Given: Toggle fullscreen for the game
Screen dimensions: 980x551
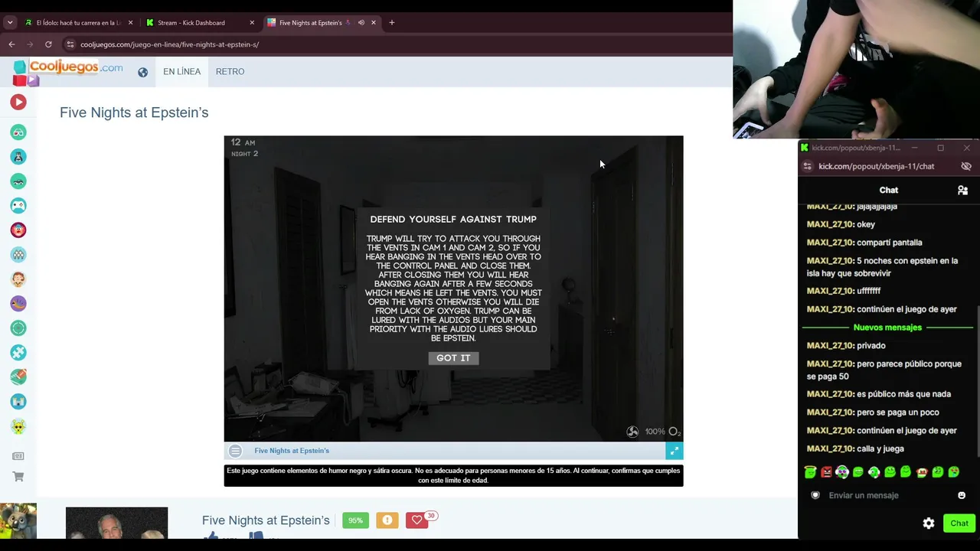Looking at the screenshot, I should [x=674, y=451].
